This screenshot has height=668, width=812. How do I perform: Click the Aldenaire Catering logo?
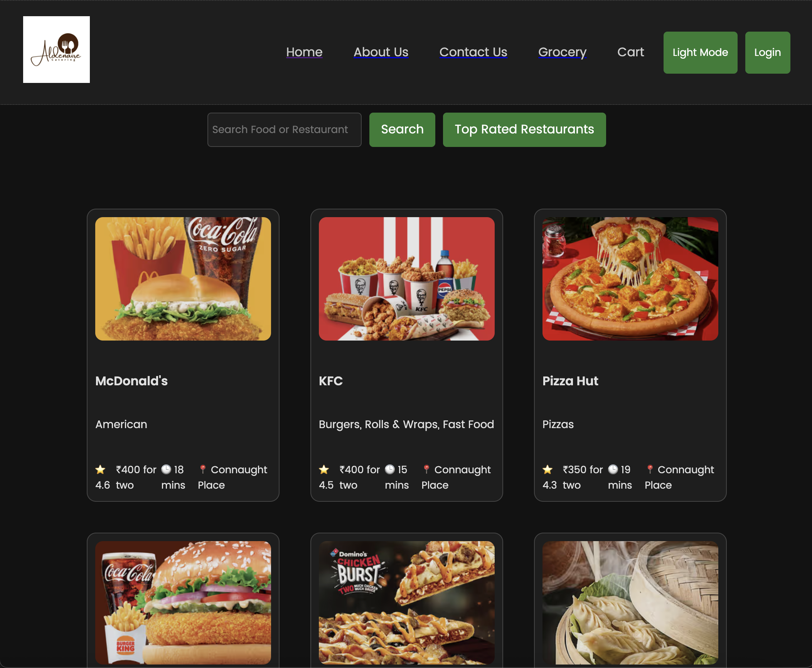point(56,49)
